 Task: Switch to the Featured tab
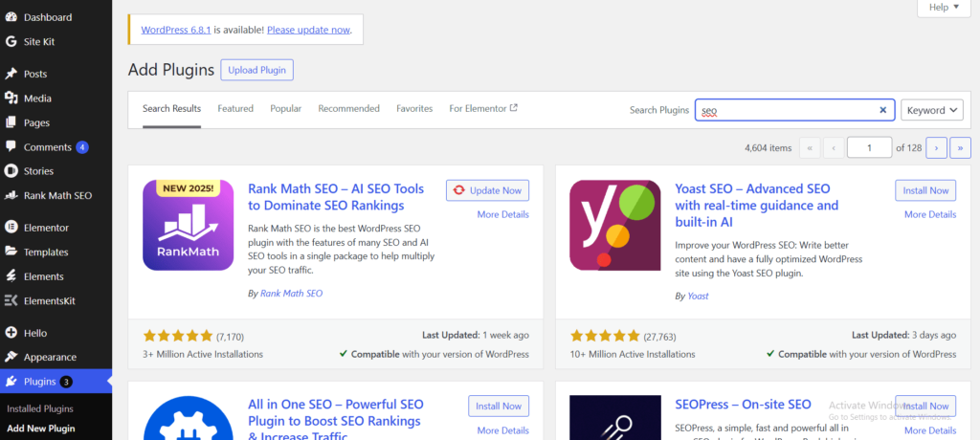235,109
